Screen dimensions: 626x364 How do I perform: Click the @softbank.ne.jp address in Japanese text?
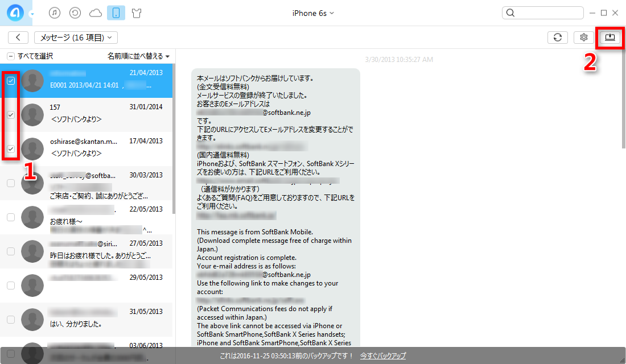(287, 113)
